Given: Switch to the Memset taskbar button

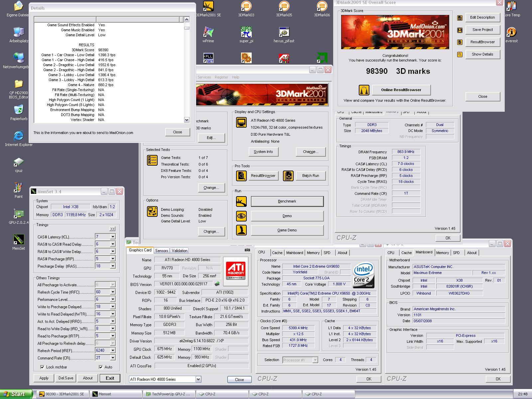Looking at the screenshot, I should [116, 394].
